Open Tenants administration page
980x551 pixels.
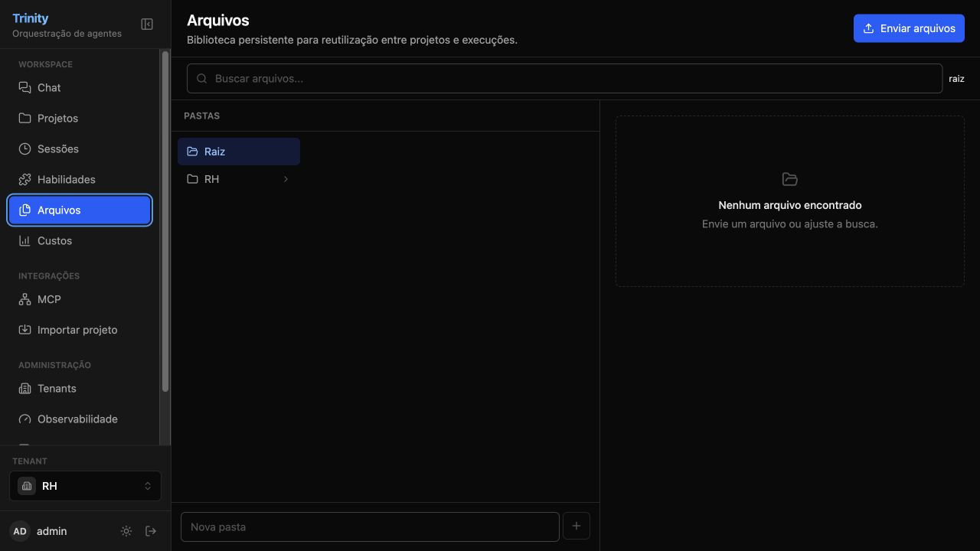click(80, 389)
